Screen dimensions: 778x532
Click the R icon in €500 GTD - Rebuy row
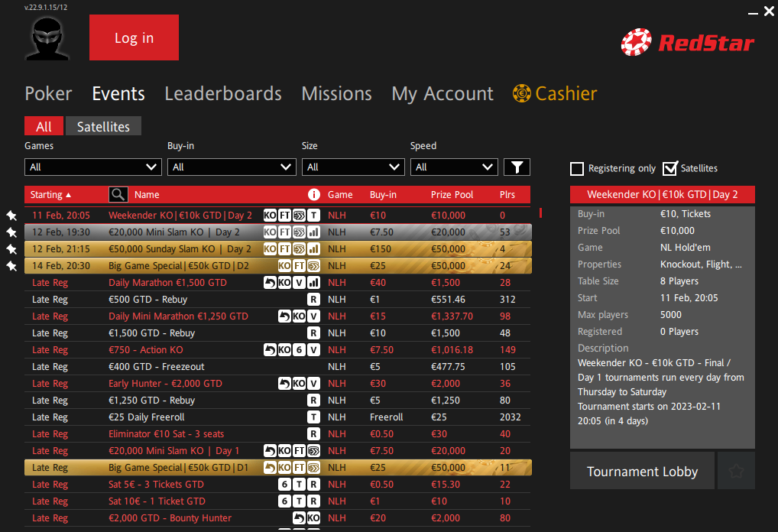click(313, 300)
